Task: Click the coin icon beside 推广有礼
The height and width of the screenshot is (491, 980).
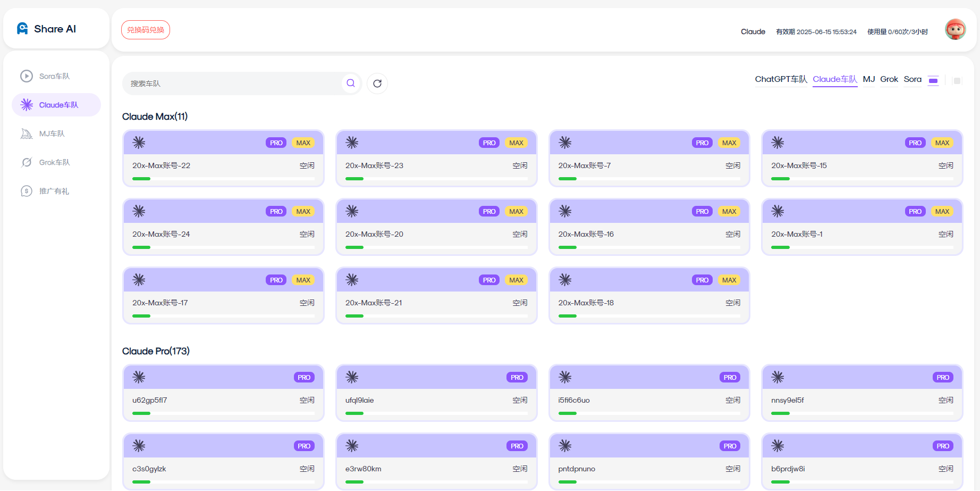Action: pyautogui.click(x=27, y=191)
